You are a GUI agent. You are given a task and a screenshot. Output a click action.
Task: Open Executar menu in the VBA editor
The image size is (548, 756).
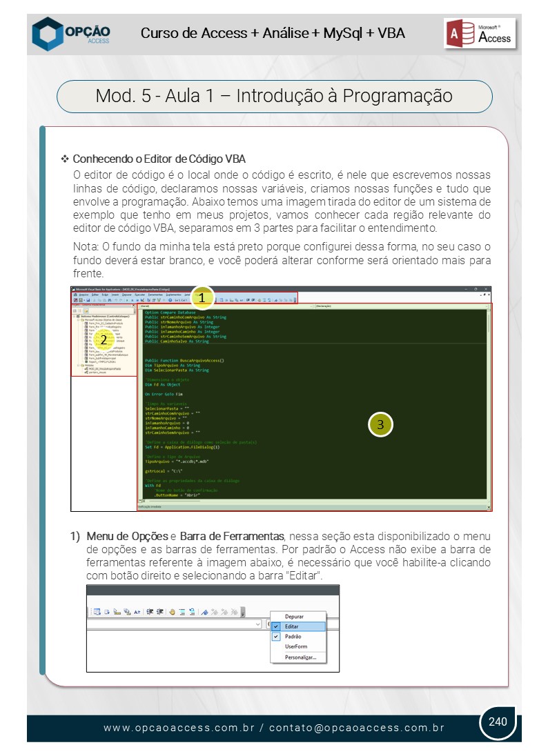click(140, 295)
